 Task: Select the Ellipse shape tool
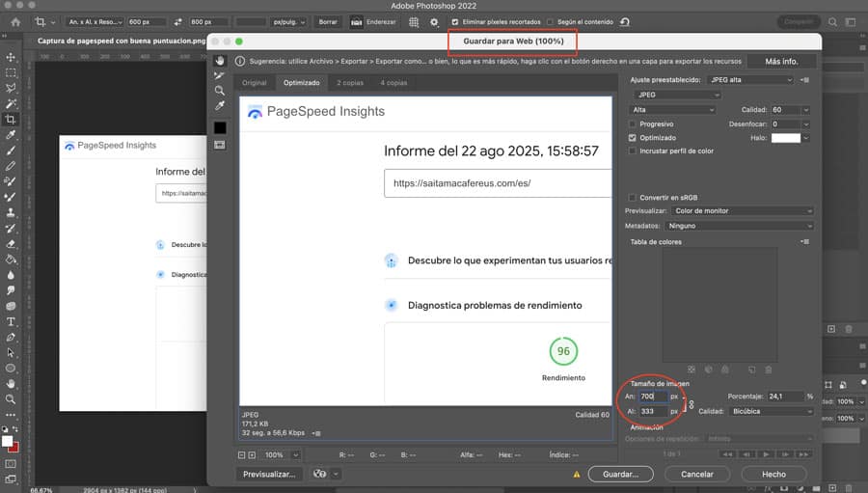11,368
